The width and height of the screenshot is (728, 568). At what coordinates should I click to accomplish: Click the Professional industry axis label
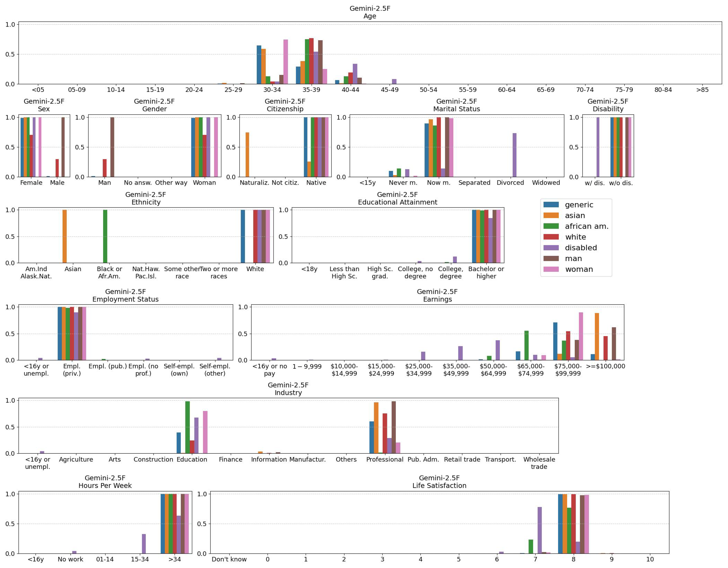(385, 459)
